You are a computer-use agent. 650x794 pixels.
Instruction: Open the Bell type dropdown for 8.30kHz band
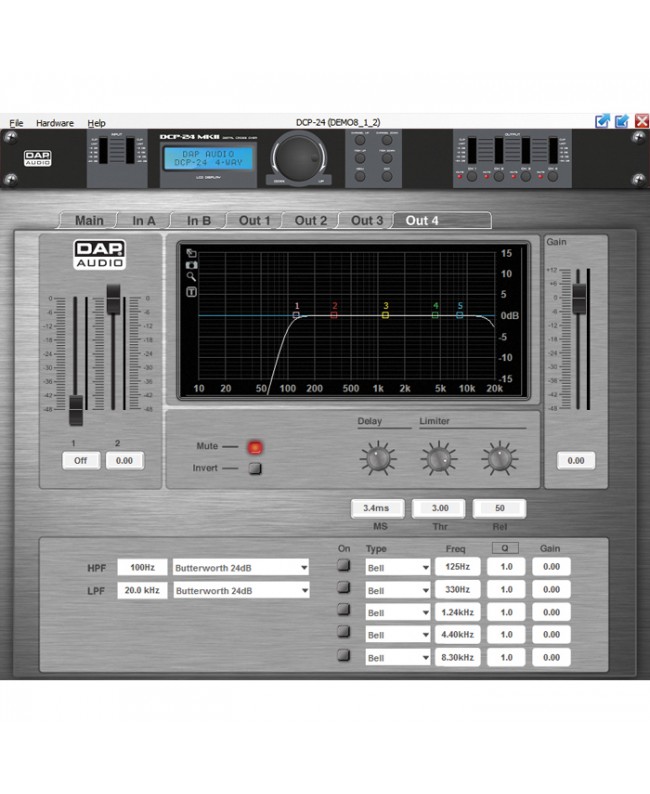(398, 658)
